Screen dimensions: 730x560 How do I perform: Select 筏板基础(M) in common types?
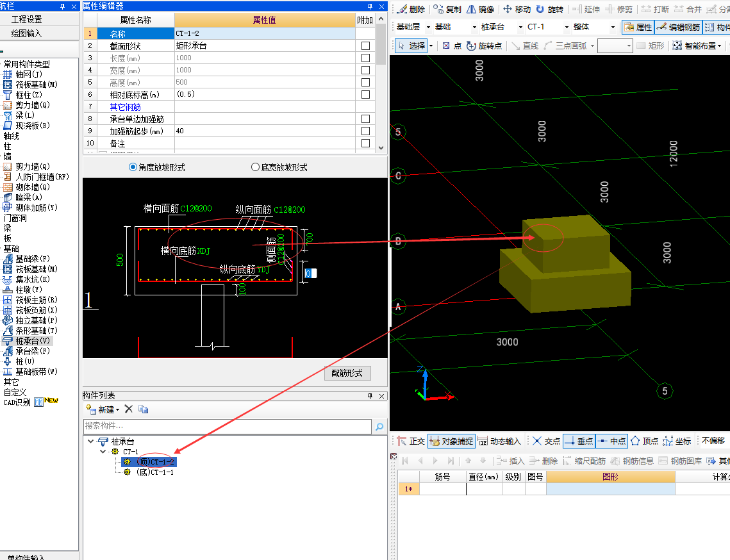tap(31, 84)
